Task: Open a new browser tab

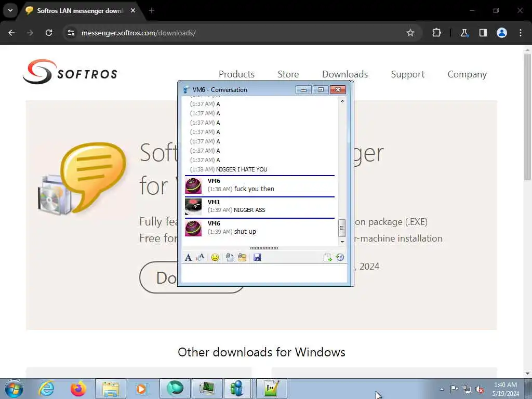Action: pos(152,10)
